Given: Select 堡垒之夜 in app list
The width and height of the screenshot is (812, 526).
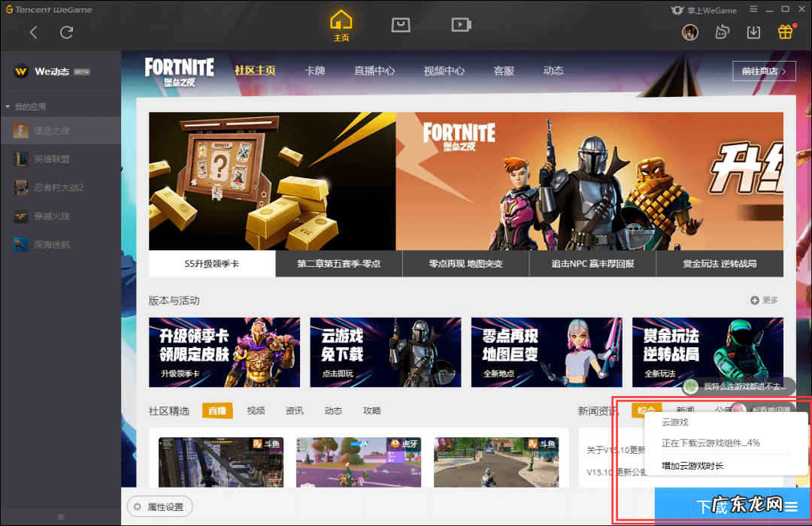Looking at the screenshot, I should click(61, 131).
